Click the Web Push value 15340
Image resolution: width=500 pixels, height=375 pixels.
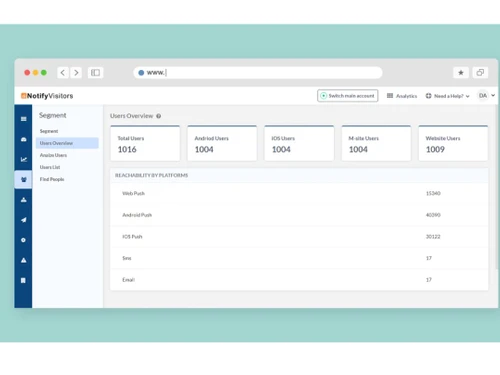433,193
